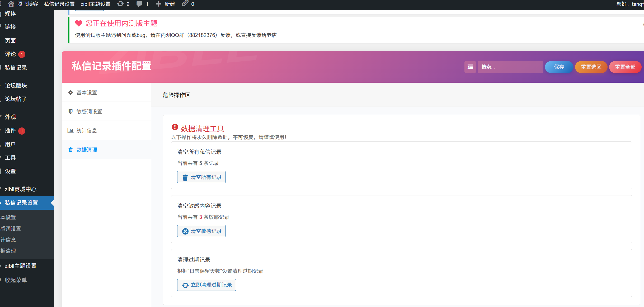
Task: Click 清空敏感记录 to clear sensitive records
Action: coord(201,231)
